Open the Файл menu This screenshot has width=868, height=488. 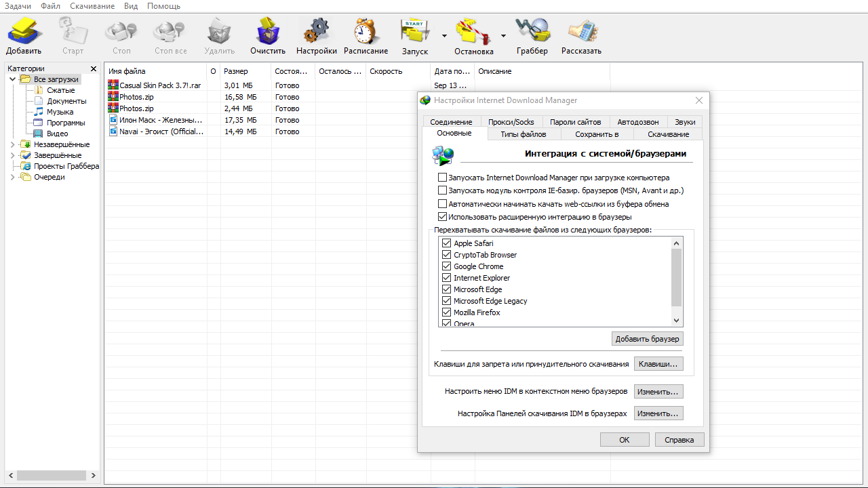pyautogui.click(x=50, y=6)
